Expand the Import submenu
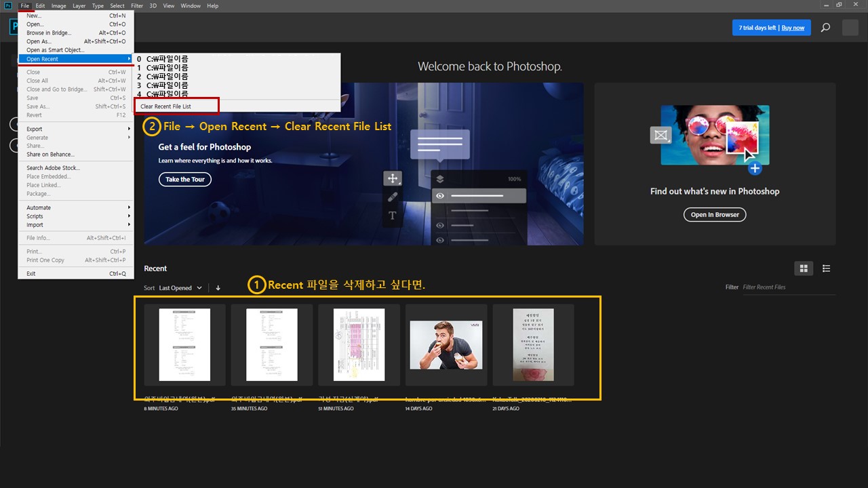Viewport: 868px width, 488px height. point(76,225)
